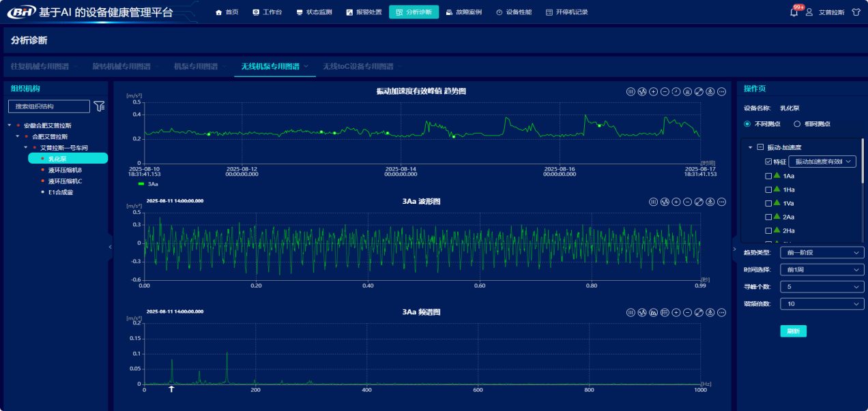Collapse the left organization panel with the arrow handle

[x=111, y=247]
